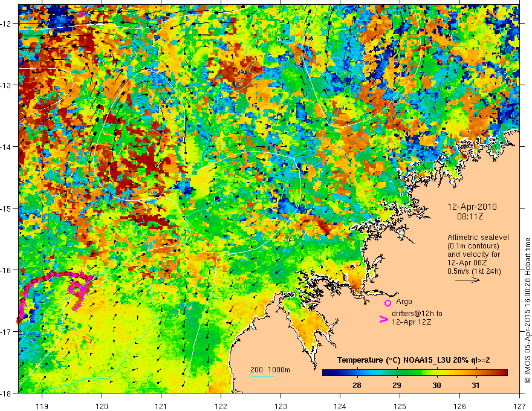Click longitude axis label '119'
The image size is (532, 411).
click(x=42, y=406)
